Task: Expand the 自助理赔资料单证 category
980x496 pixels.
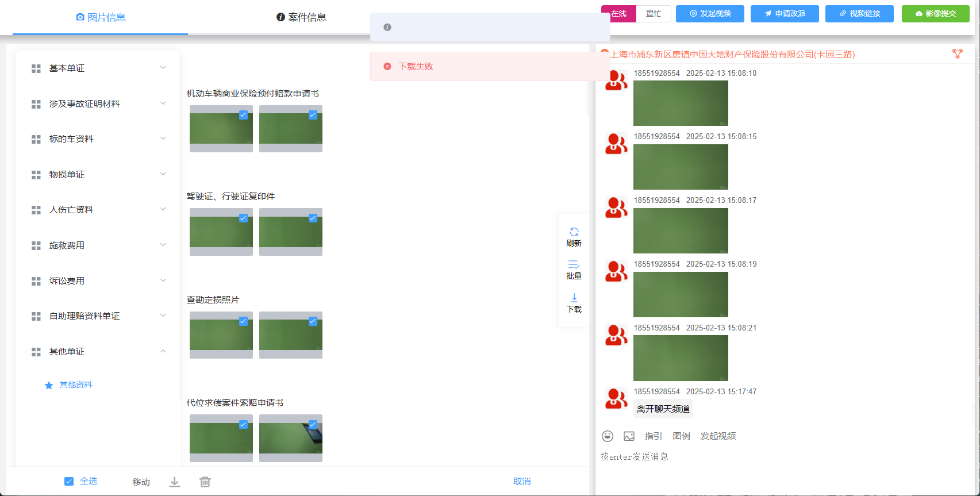Action: [x=98, y=316]
